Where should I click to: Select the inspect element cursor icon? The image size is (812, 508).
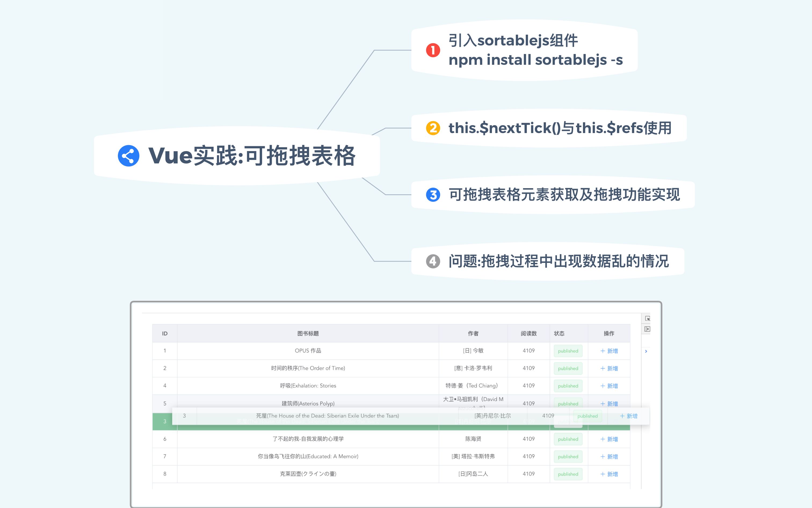(647, 318)
